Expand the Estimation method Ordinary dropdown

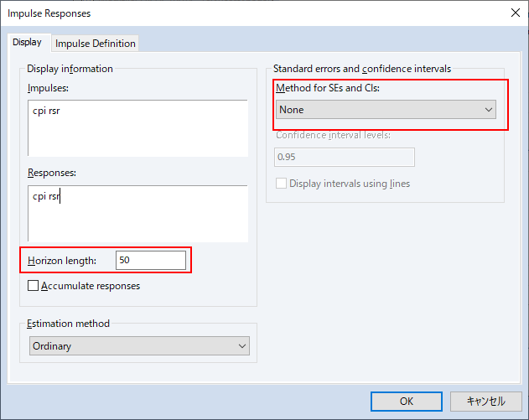(139, 345)
